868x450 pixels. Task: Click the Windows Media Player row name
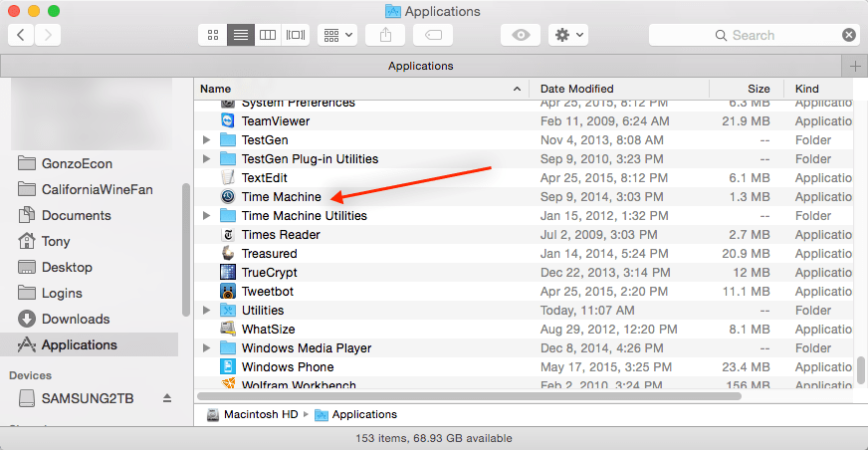tap(307, 348)
